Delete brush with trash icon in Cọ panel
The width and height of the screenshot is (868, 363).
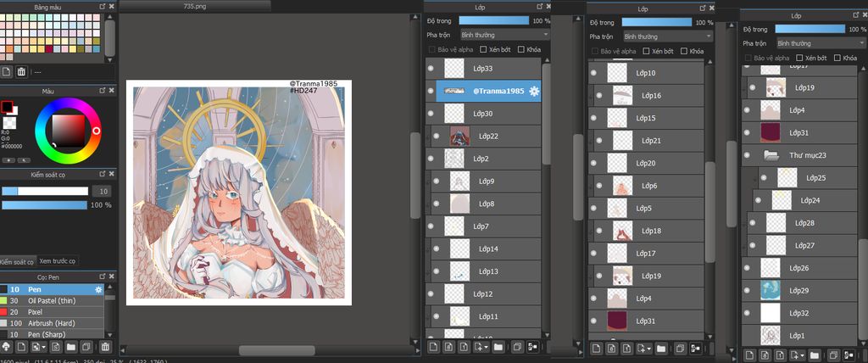[x=105, y=347]
